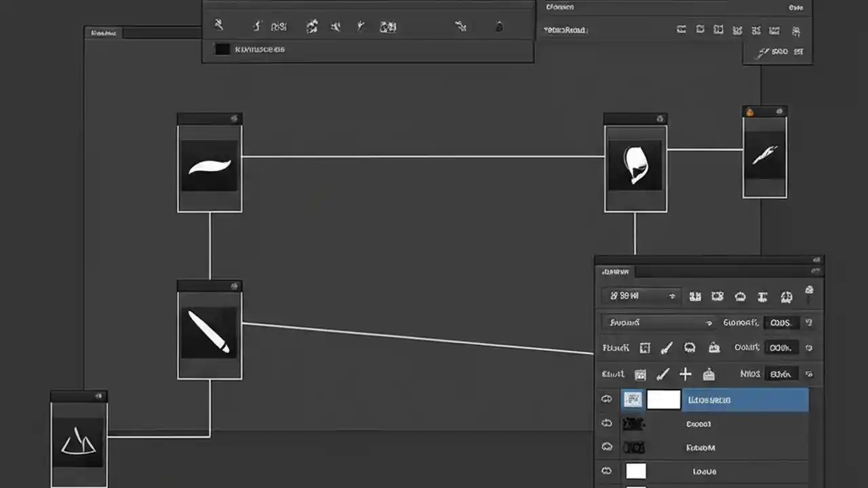The width and height of the screenshot is (868, 488).
Task: Select the triangle shape icon in the bottom-left node
Action: pyautogui.click(x=79, y=441)
